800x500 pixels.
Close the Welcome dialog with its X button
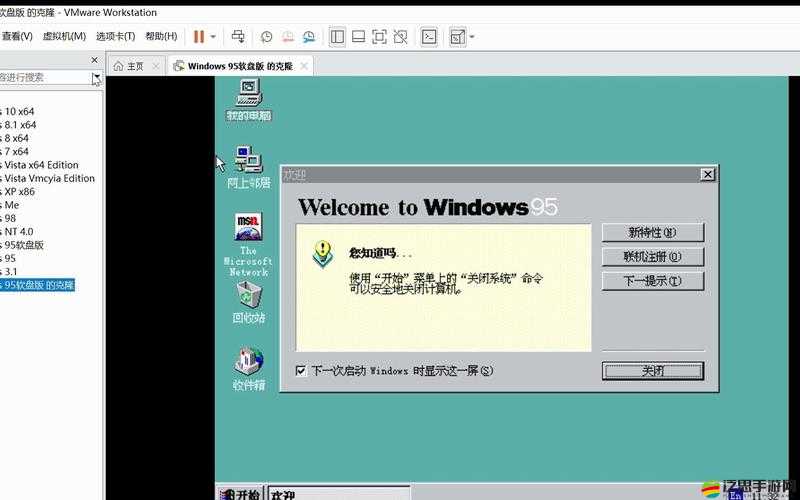point(708,174)
